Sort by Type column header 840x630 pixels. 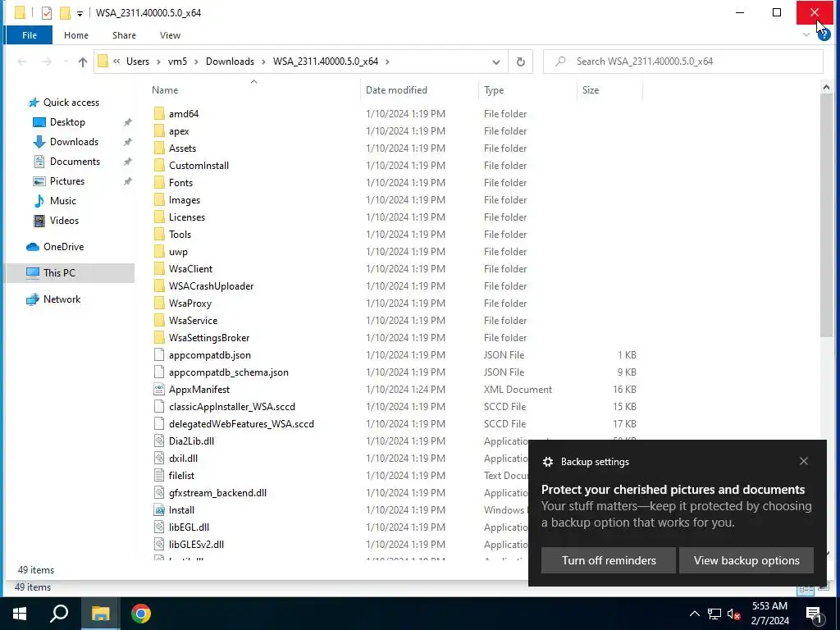[x=527, y=90]
